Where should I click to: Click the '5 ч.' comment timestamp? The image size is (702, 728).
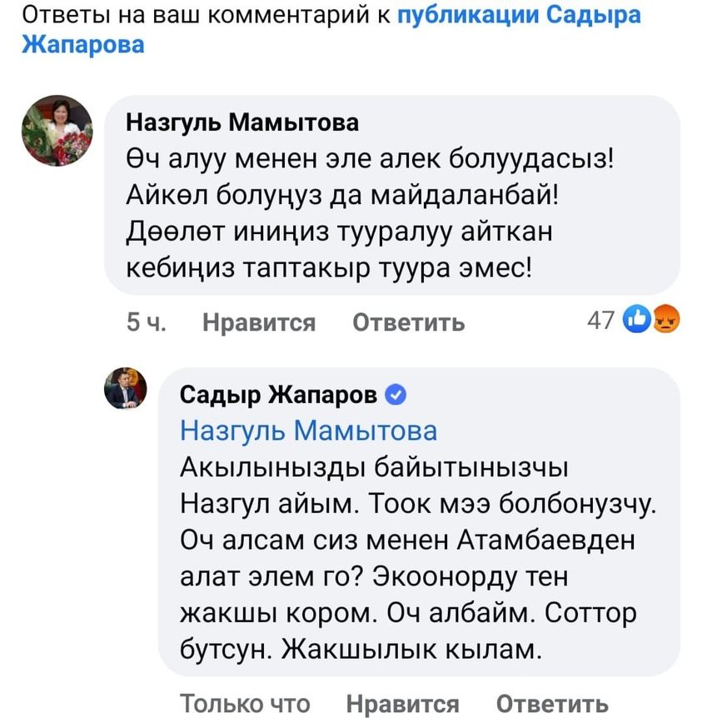[x=144, y=322]
